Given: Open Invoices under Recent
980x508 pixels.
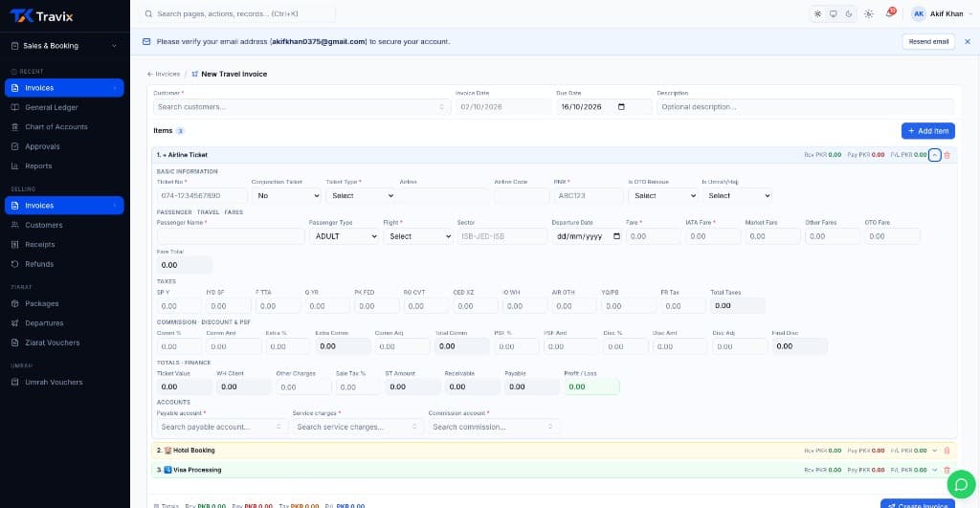Looking at the screenshot, I should coord(64,88).
